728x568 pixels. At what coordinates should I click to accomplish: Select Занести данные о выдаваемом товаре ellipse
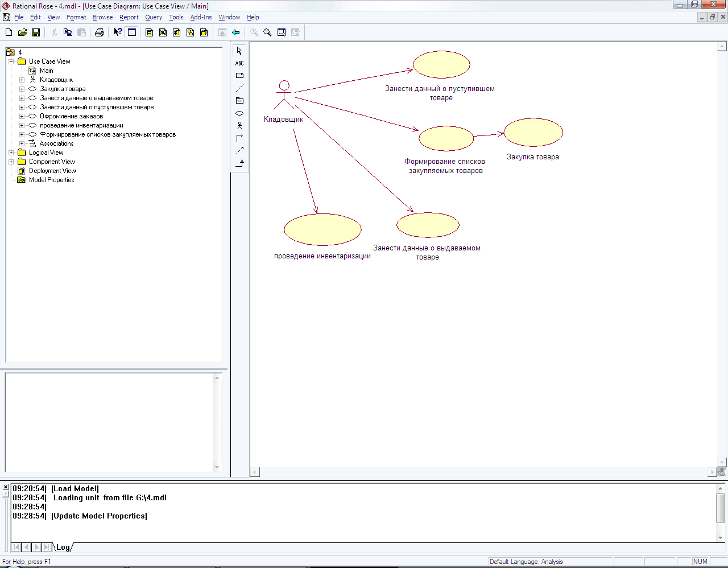428,225
